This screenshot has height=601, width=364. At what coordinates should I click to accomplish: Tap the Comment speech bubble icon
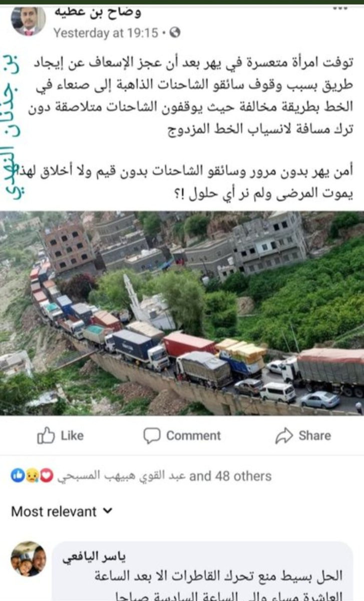(x=152, y=436)
